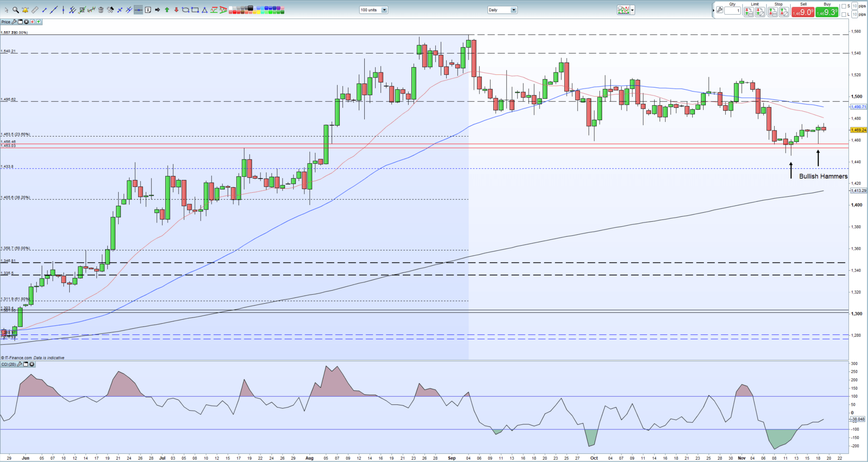Select the arrow cursor tool

(6, 10)
